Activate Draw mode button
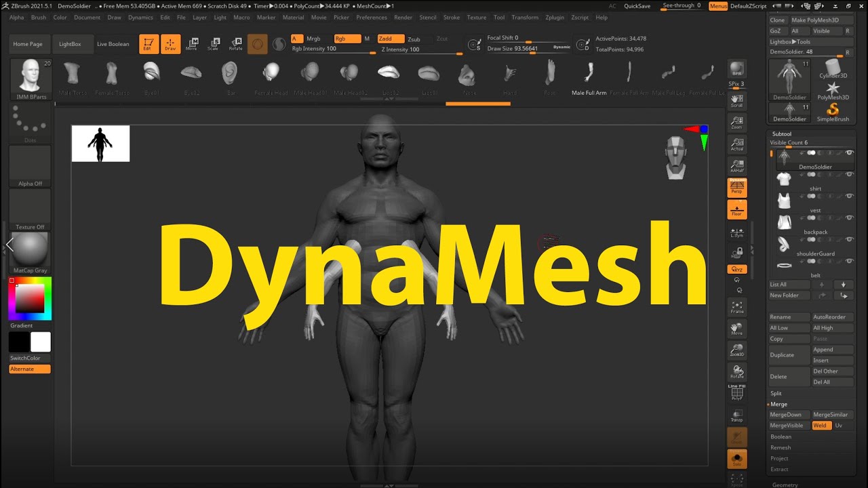The height and width of the screenshot is (488, 868). [171, 44]
